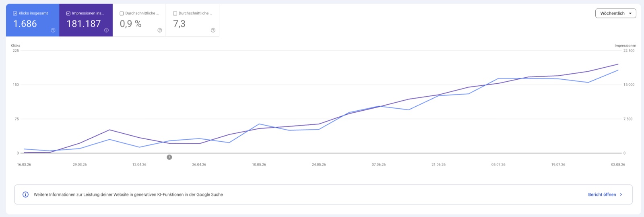Click the info icon in the KI-Funktionen banner

tap(25, 194)
